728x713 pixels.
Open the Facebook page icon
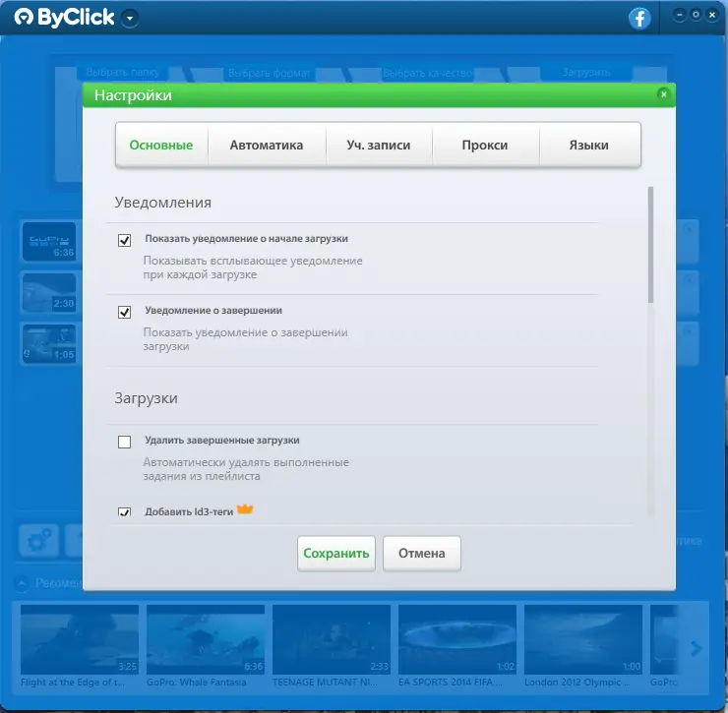click(x=639, y=19)
